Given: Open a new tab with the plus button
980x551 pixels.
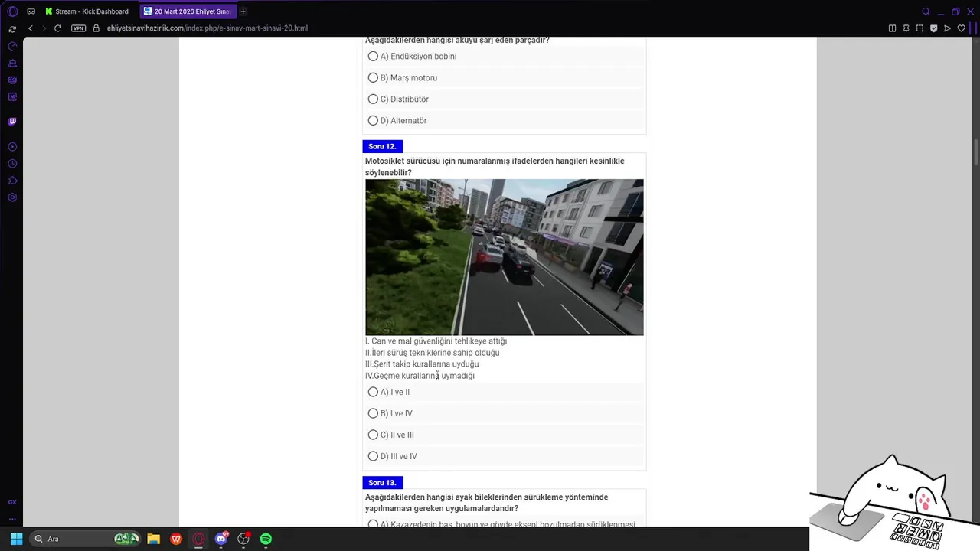Looking at the screenshot, I should (243, 11).
